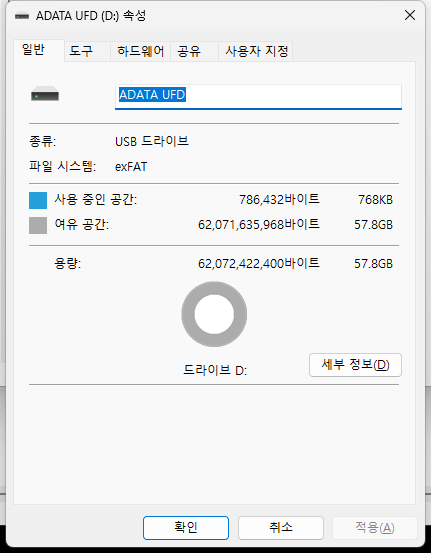Click the 파일 시스템 label
The width and height of the screenshot is (431, 553).
(x=62, y=166)
